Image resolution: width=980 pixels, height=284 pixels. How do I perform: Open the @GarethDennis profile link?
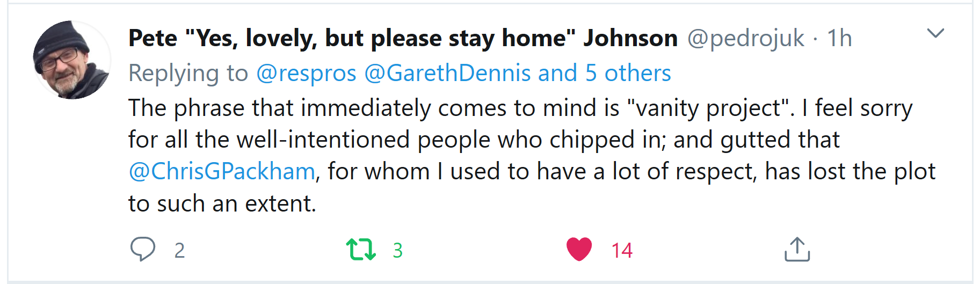(447, 73)
